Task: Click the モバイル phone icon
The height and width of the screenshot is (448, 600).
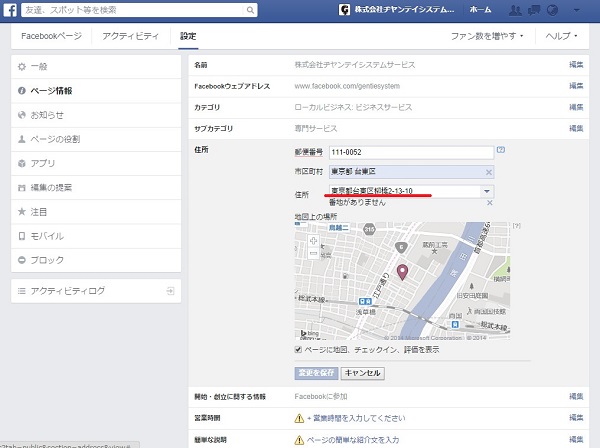Action: point(22,236)
